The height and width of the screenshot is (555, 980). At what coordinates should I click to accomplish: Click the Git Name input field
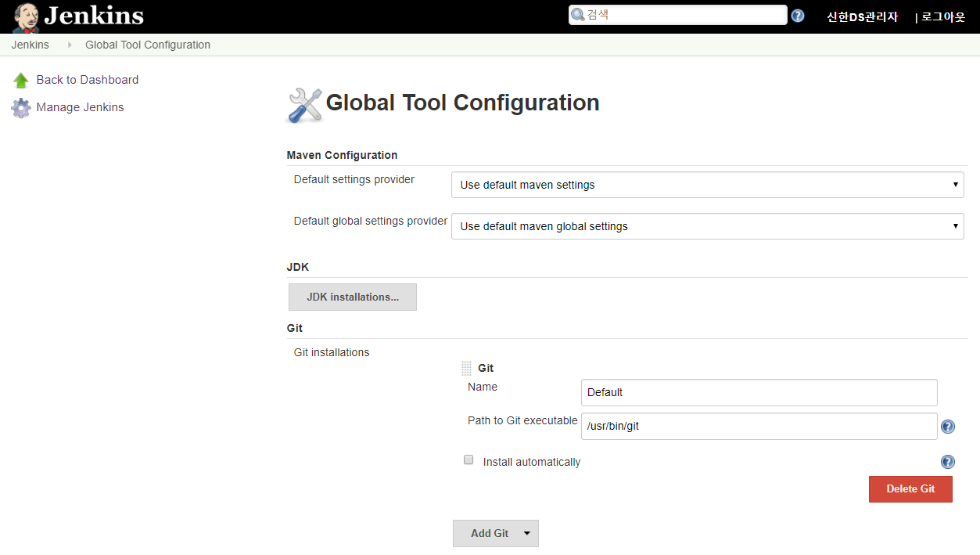pyautogui.click(x=759, y=392)
